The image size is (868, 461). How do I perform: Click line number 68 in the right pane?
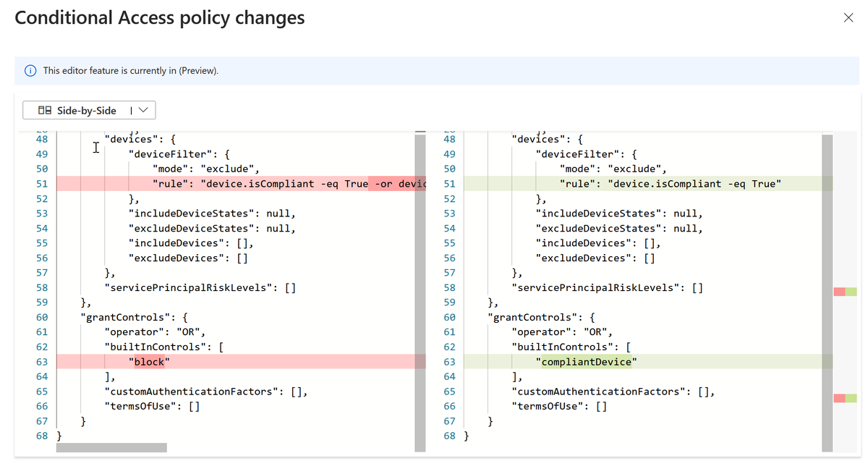point(449,436)
